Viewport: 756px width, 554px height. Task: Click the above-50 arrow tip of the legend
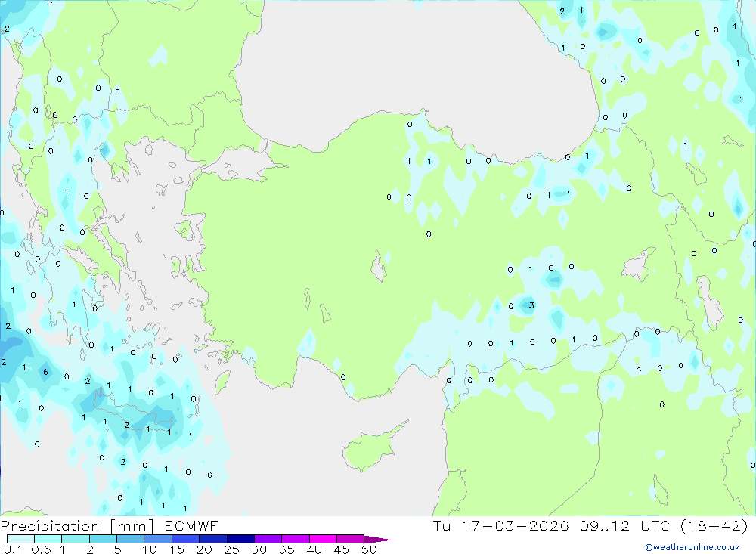pyautogui.click(x=379, y=539)
